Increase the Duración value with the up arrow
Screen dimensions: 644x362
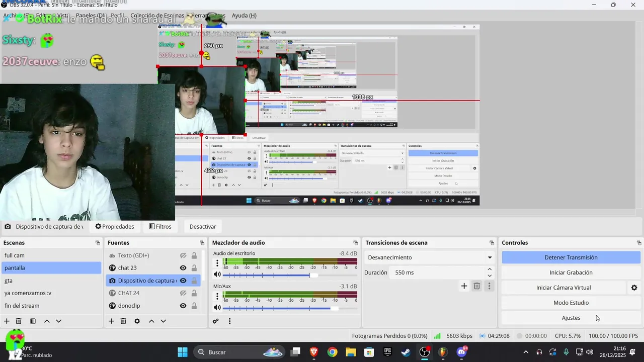[x=490, y=269]
